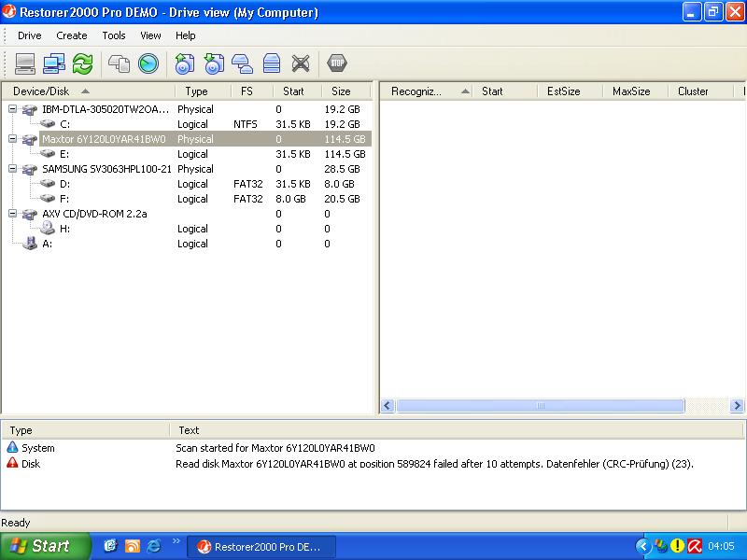The height and width of the screenshot is (560, 747).
Task: Click the open drive files icon
Action: [x=120, y=63]
